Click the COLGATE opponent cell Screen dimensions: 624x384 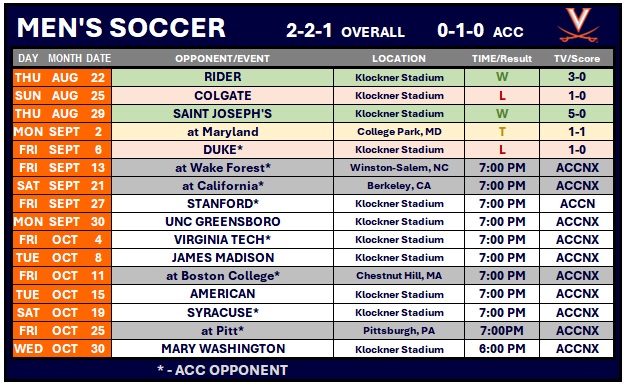tap(222, 96)
